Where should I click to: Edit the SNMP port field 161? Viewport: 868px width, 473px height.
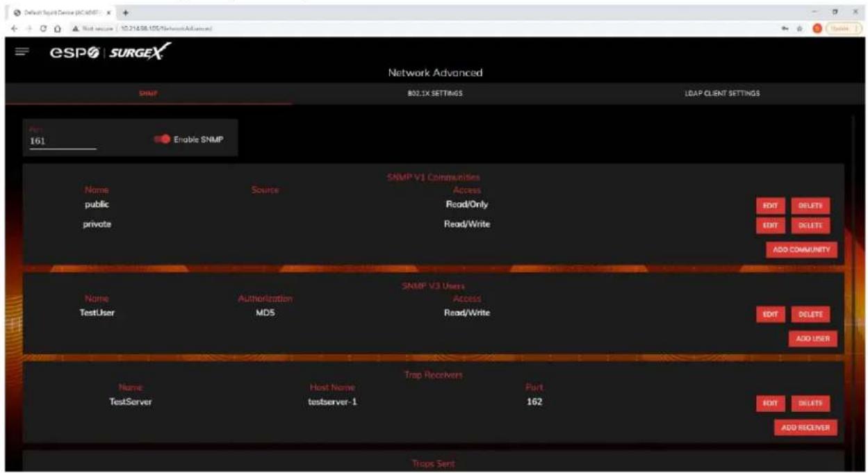point(63,142)
